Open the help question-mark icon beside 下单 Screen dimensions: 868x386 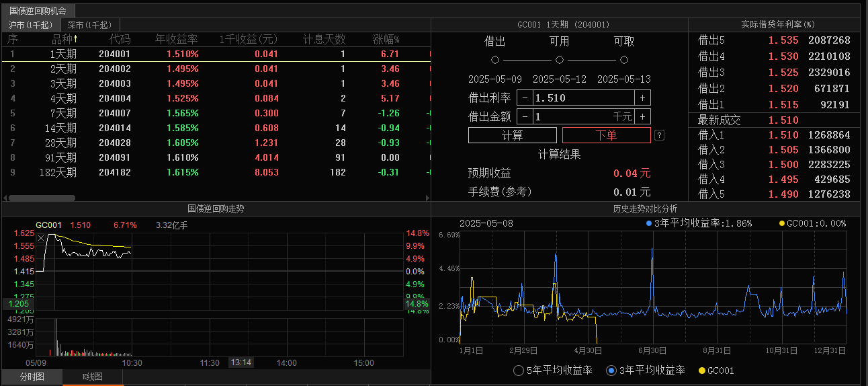point(659,135)
